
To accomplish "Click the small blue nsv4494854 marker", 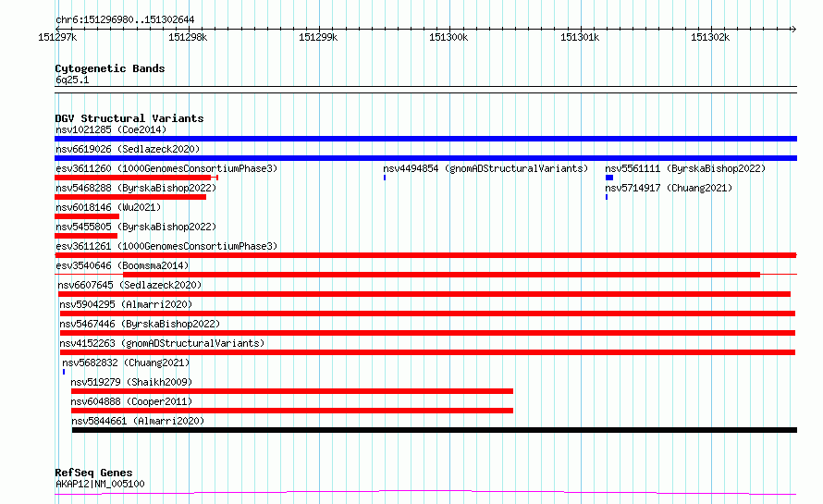I will 385,178.
